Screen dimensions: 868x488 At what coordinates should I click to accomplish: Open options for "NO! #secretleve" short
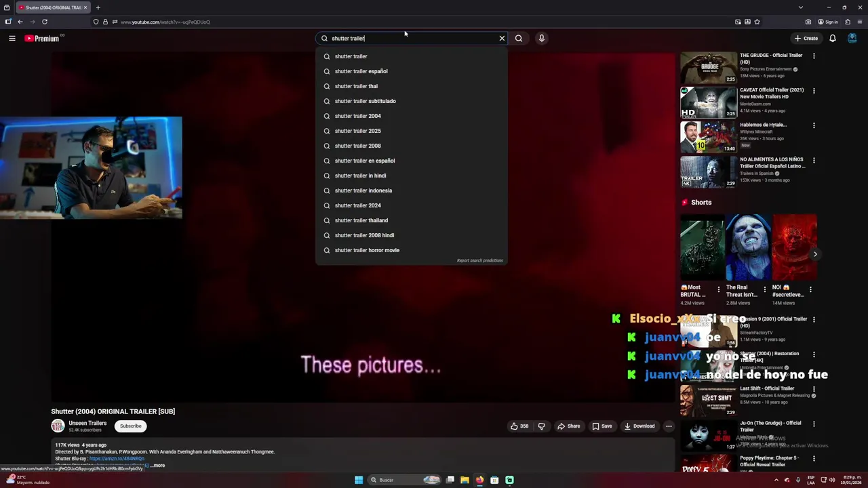[810, 289]
